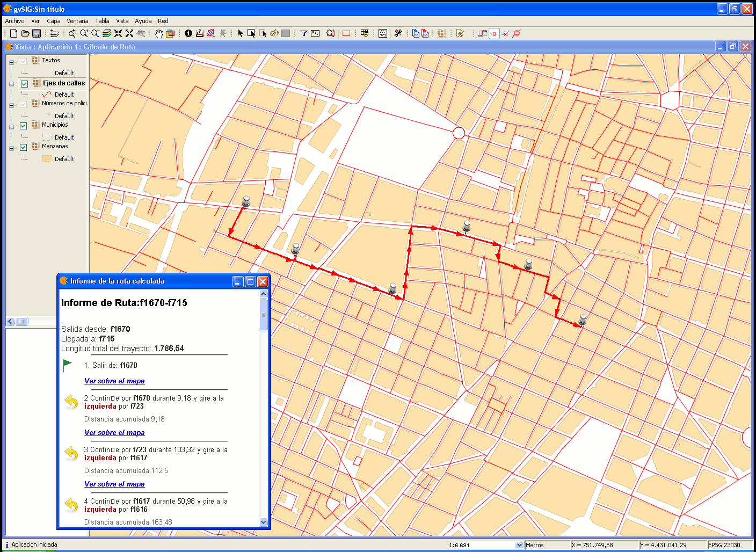Screen dimensions: 756x552
Task: Click the Ejes de calles red line symbol
Action: 47,94
